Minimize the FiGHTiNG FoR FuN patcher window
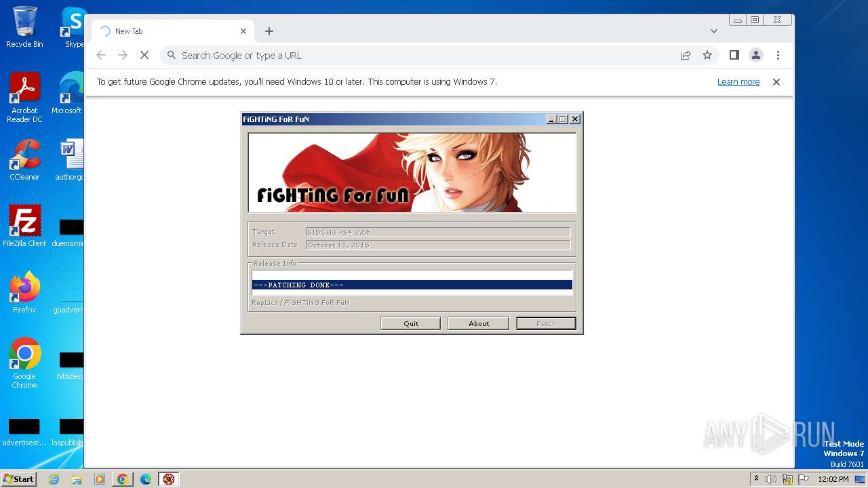Image resolution: width=868 pixels, height=488 pixels. click(x=552, y=119)
